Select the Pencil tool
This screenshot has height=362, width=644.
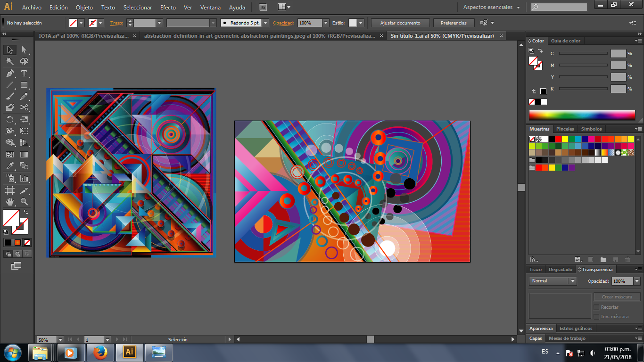click(x=24, y=96)
